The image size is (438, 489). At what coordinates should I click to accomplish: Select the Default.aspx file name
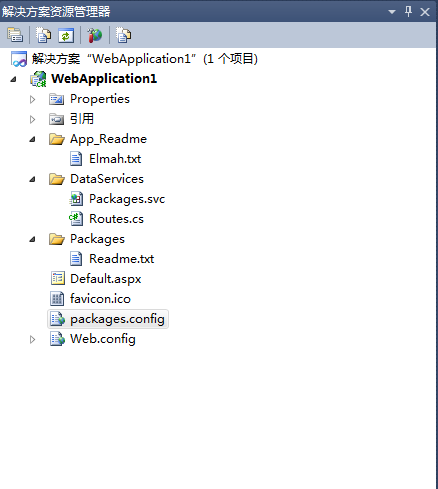106,279
